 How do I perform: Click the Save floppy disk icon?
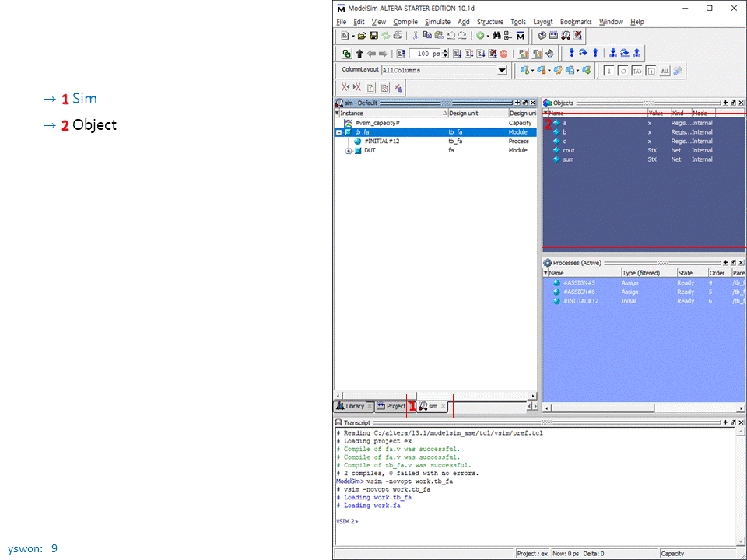[x=374, y=36]
